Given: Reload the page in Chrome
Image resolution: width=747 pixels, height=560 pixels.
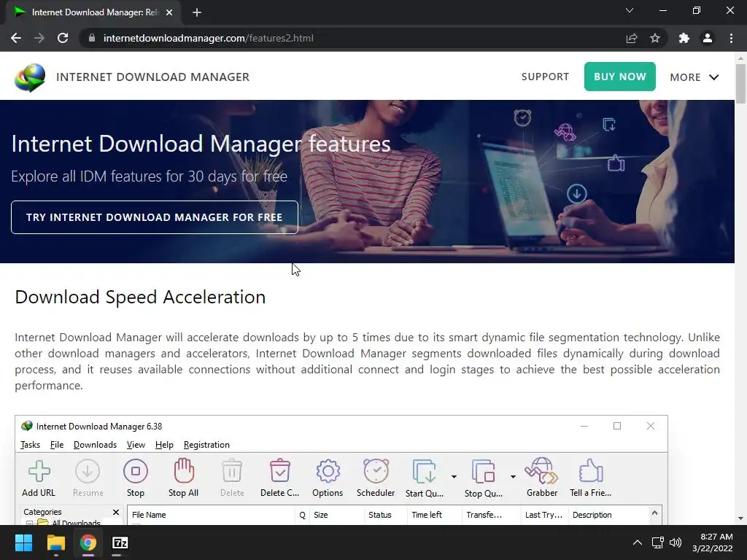Looking at the screenshot, I should pos(63,38).
